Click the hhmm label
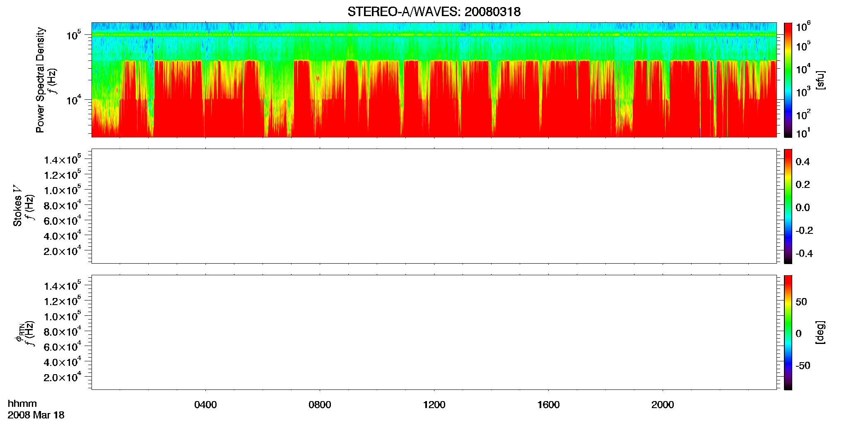 [x=22, y=404]
